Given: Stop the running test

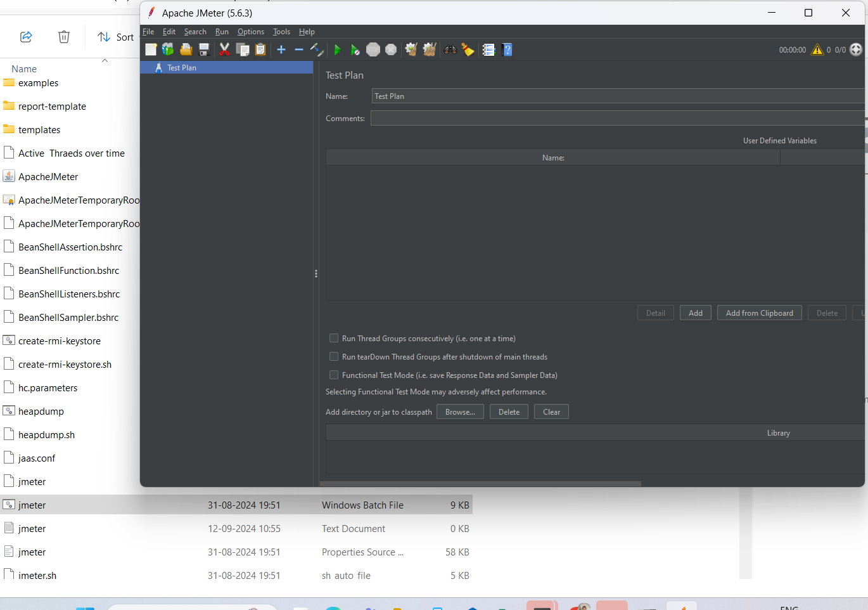Looking at the screenshot, I should pos(373,49).
